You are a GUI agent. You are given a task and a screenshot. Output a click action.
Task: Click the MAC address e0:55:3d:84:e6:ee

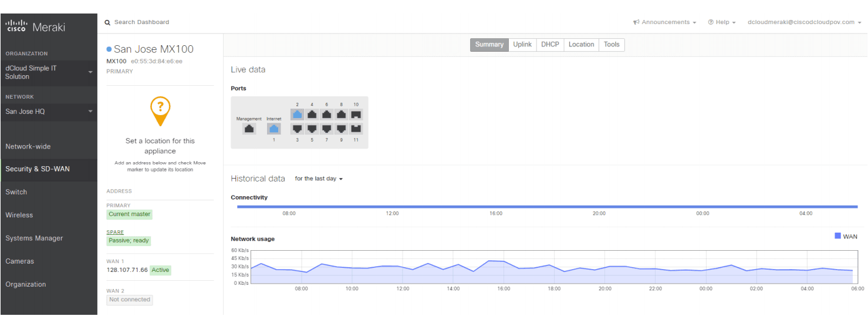point(156,61)
